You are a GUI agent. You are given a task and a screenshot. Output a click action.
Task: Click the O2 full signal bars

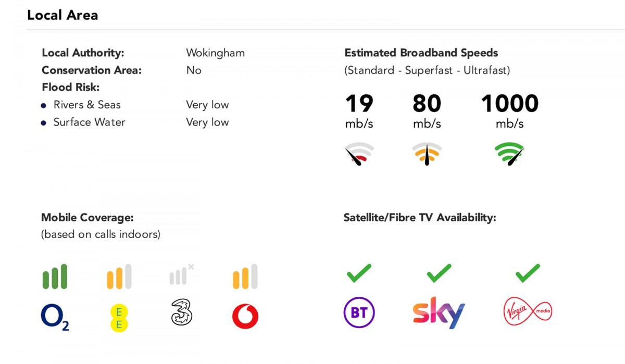coord(55,277)
